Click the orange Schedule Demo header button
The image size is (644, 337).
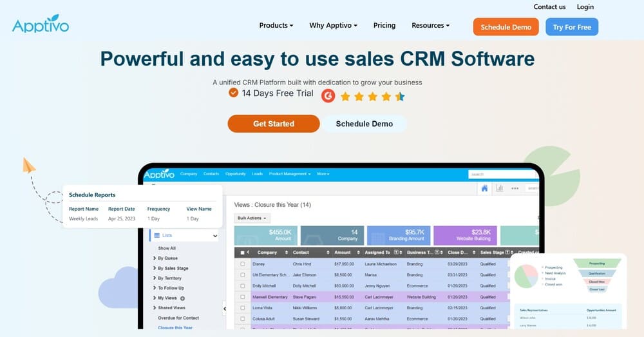pos(506,26)
